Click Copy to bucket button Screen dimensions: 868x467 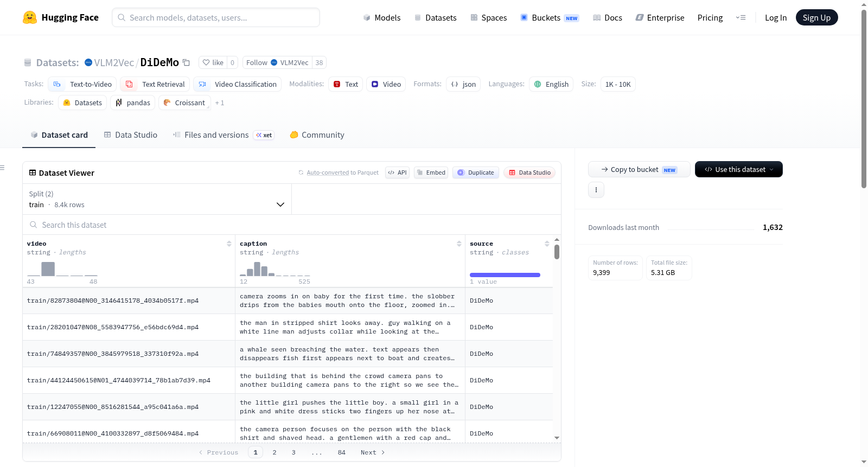pyautogui.click(x=639, y=169)
